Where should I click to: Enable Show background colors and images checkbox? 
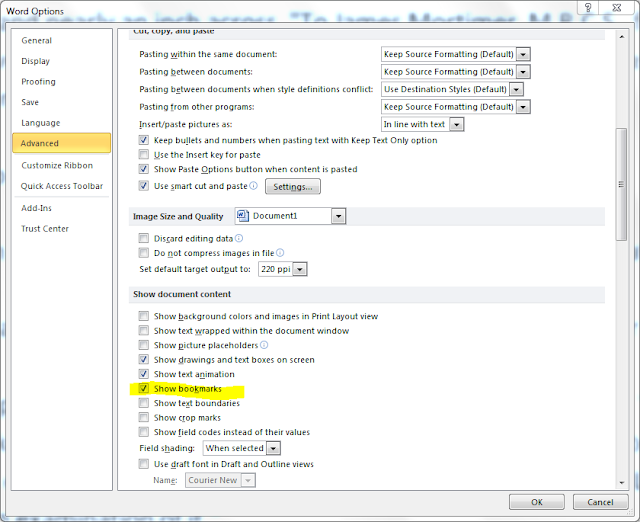tap(144, 316)
